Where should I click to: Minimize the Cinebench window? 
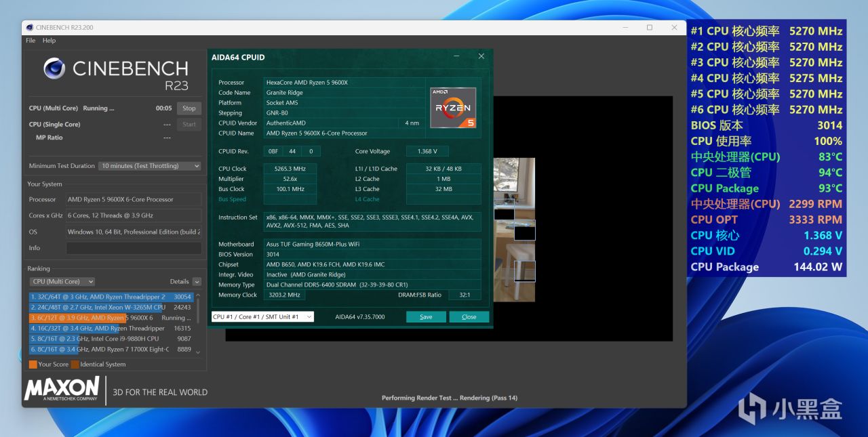(x=625, y=28)
